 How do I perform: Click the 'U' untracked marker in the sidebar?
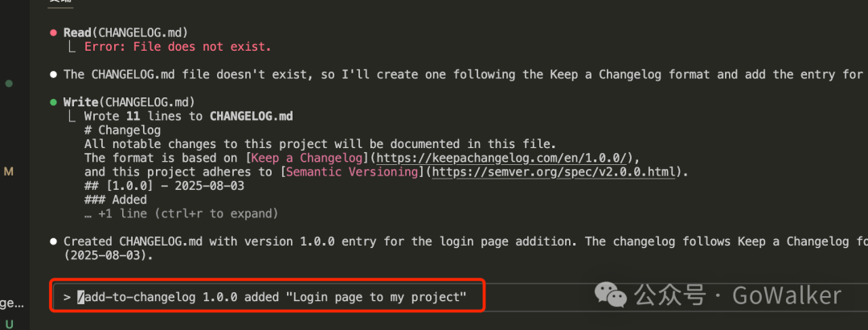(9, 324)
